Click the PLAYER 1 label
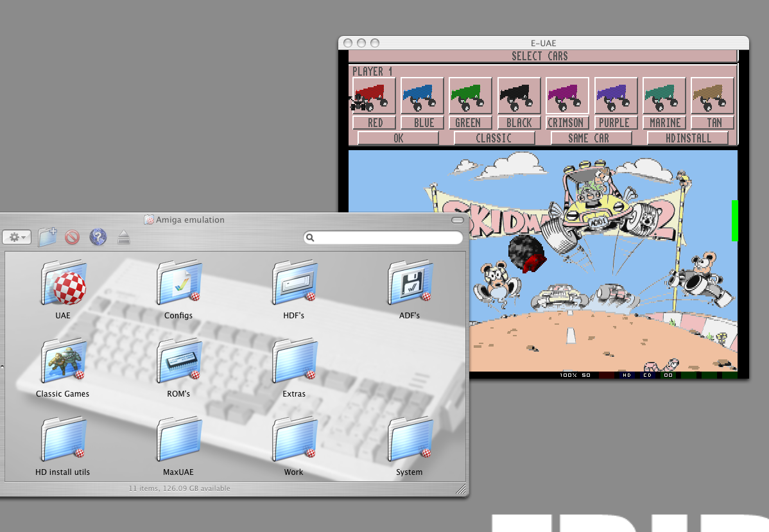The width and height of the screenshot is (769, 532). click(373, 72)
